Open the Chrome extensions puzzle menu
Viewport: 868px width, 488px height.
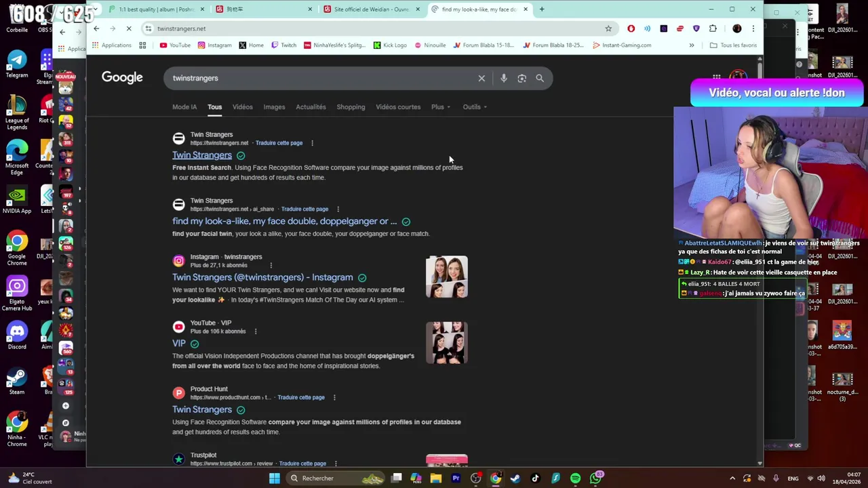pos(713,28)
